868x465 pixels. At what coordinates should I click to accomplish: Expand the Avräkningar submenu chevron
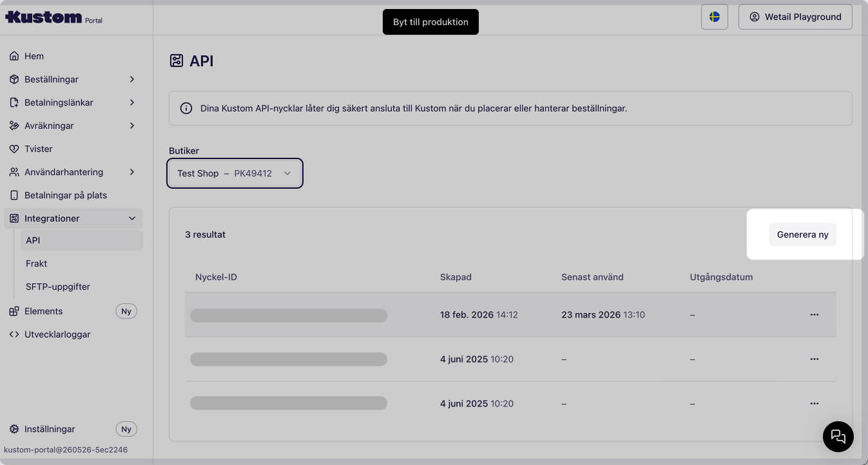[x=132, y=126]
